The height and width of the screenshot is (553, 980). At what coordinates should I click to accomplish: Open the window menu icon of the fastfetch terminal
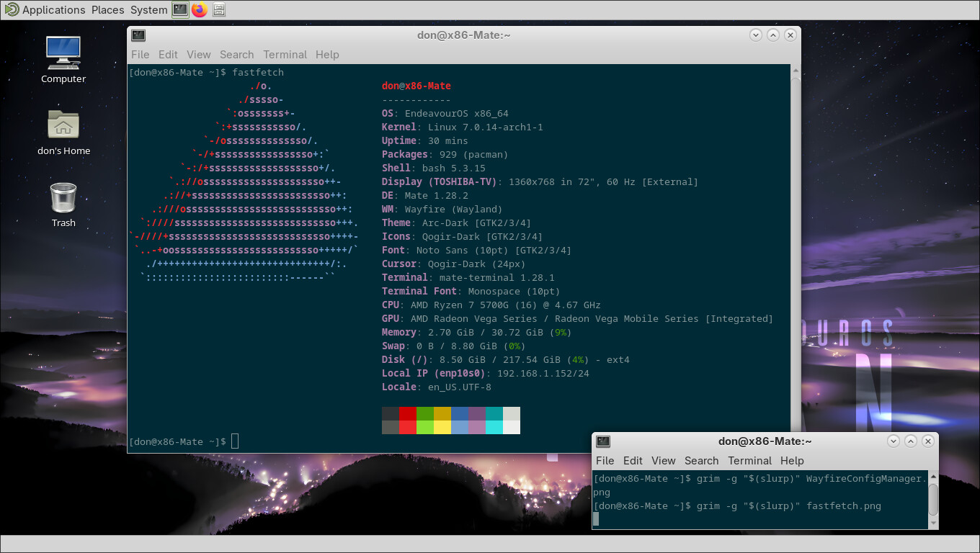(139, 35)
